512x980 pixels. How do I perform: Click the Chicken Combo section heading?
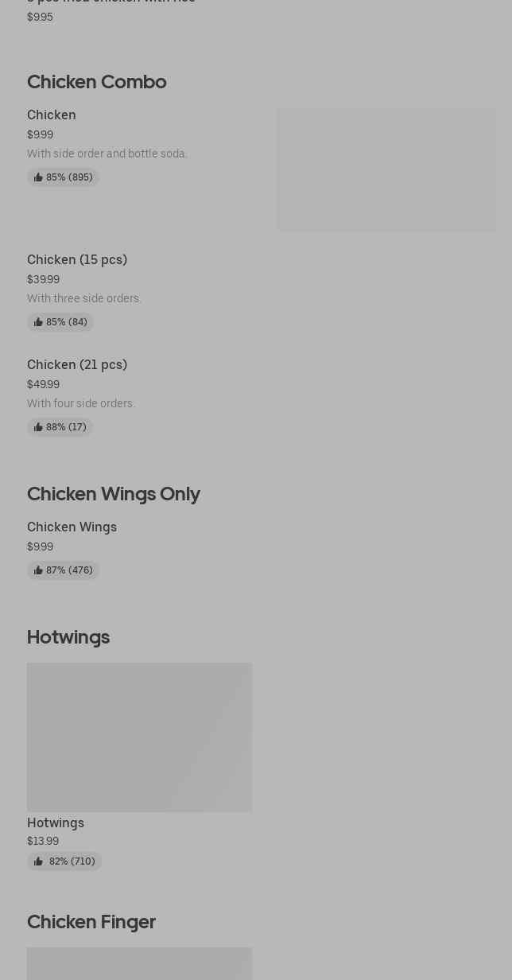(x=97, y=81)
